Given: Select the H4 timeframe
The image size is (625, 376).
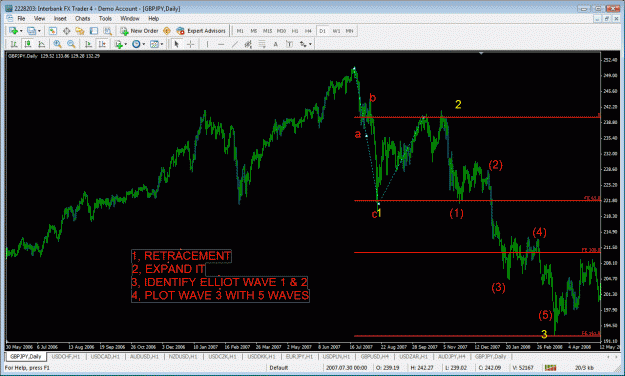Looking at the screenshot, I should point(308,31).
